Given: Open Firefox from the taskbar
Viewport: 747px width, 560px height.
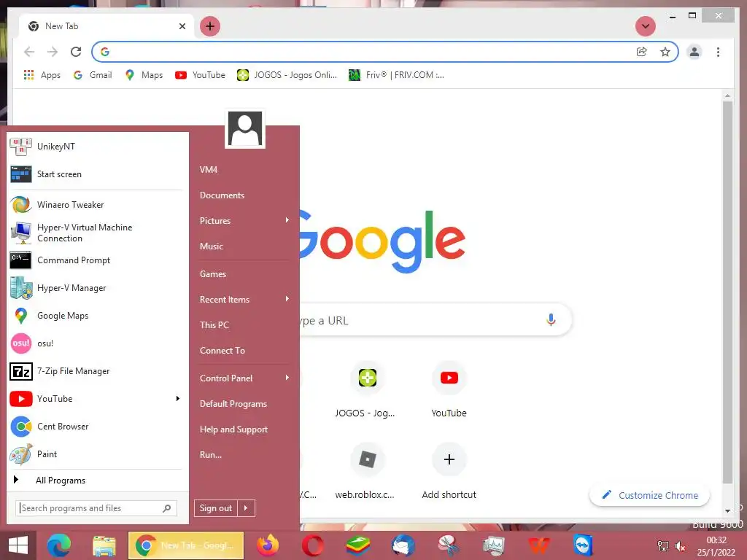Looking at the screenshot, I should (268, 545).
